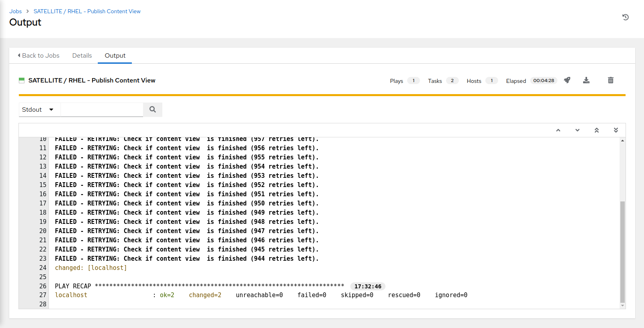
Task: Download the job output
Action: tap(586, 80)
